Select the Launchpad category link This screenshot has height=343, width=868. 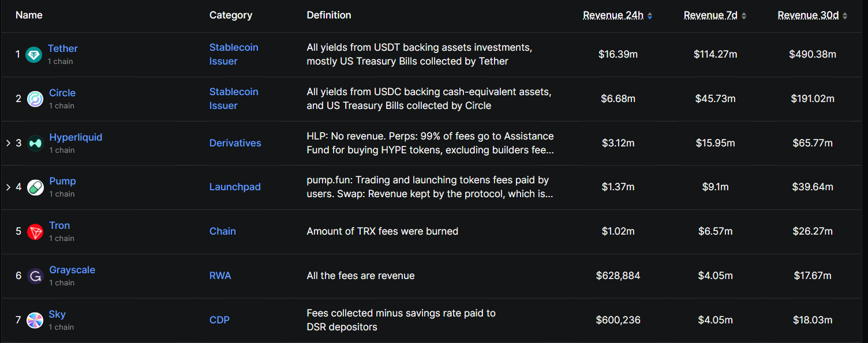pos(235,187)
